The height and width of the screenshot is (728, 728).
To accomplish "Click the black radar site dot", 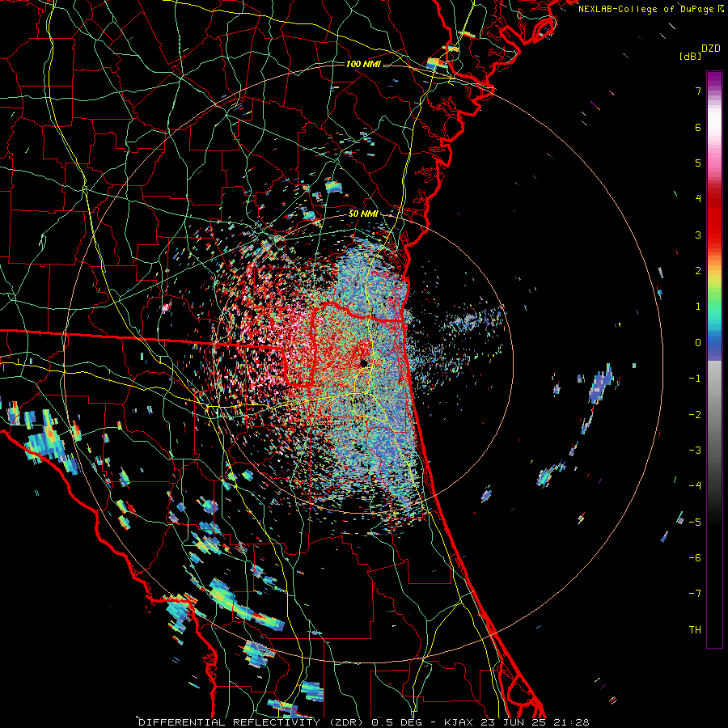I will (x=364, y=362).
